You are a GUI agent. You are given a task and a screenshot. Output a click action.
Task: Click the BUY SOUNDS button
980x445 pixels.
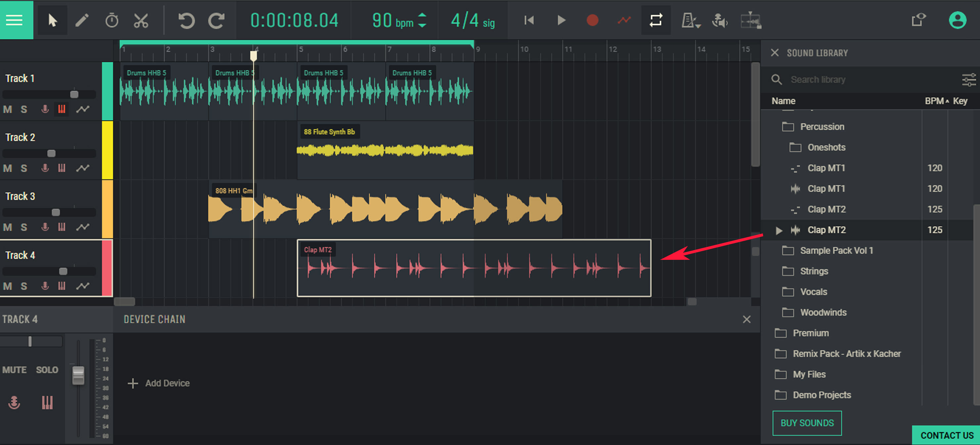807,423
